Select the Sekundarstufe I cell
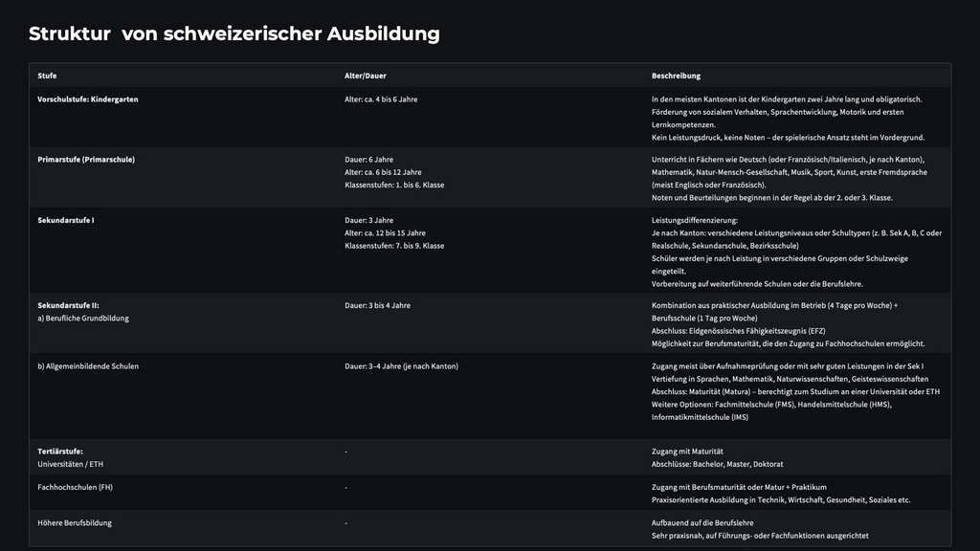980x551 pixels. click(x=66, y=220)
